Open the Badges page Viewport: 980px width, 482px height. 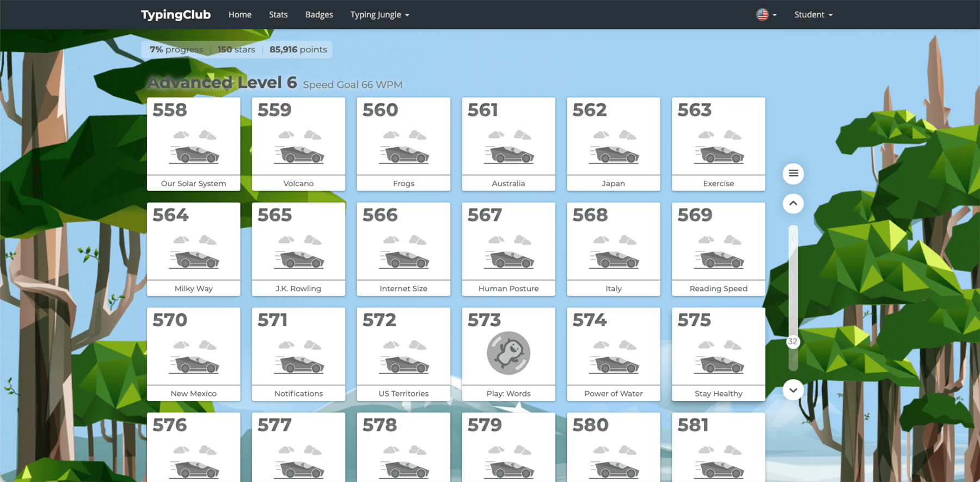(x=319, y=15)
